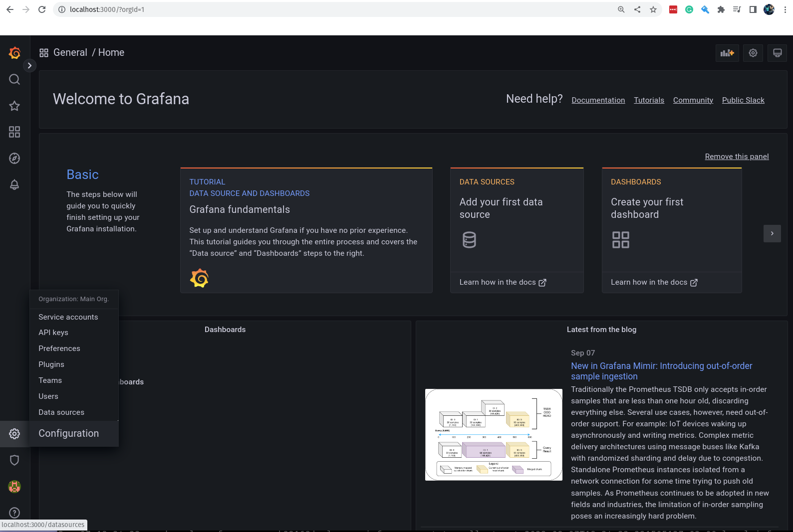This screenshot has height=532, width=793.
Task: Open the Public Slack link
Action: tap(743, 100)
